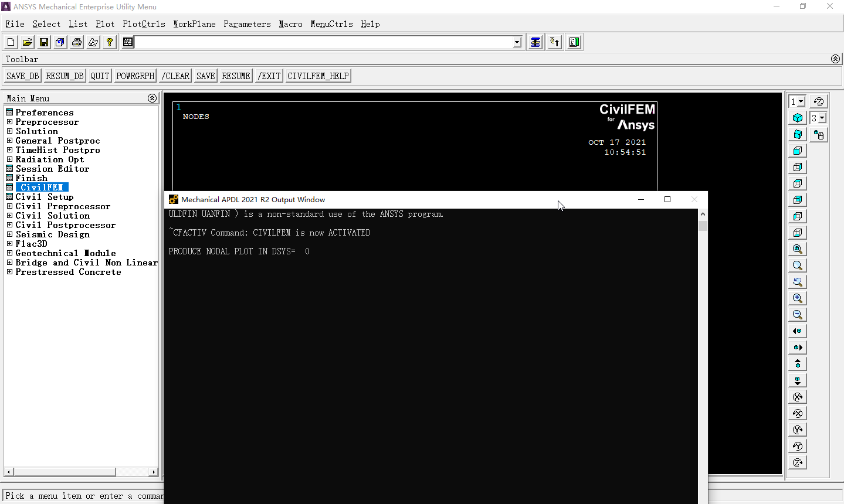Open the File menu

click(x=15, y=24)
